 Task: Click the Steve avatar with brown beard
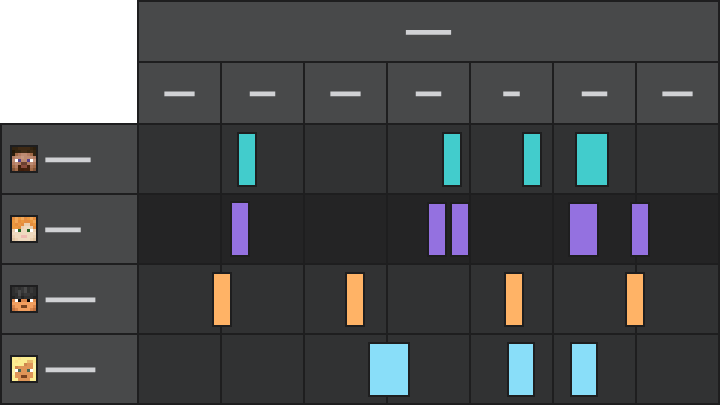tap(24, 159)
